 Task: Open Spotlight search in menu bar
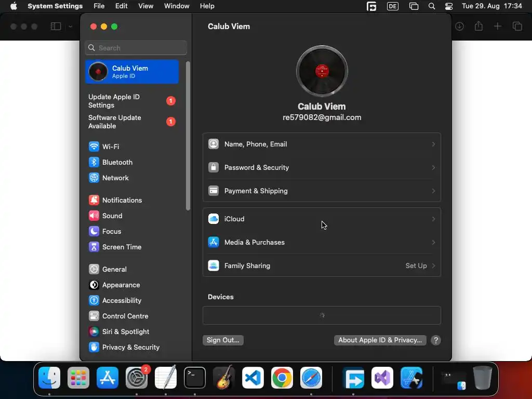tap(432, 6)
